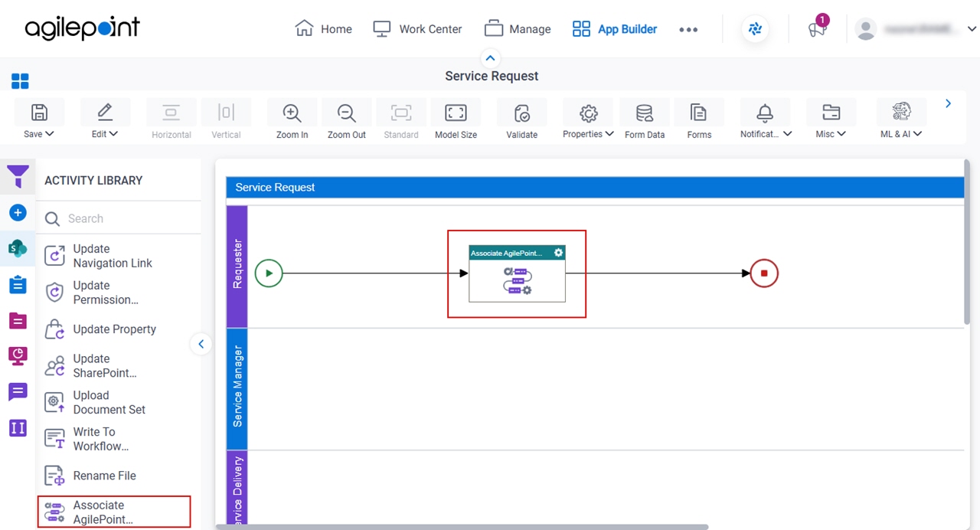Select the SharePoint sidebar icon

[x=18, y=248]
